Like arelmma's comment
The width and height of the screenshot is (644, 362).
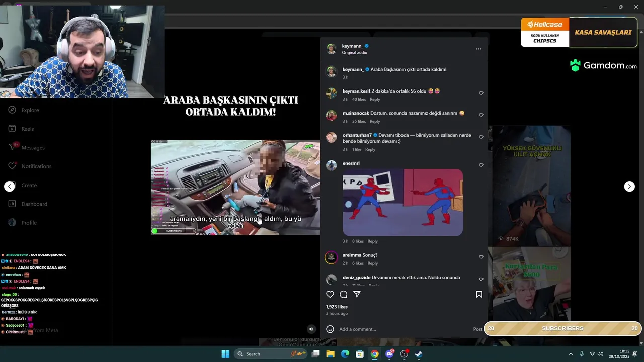481,257
